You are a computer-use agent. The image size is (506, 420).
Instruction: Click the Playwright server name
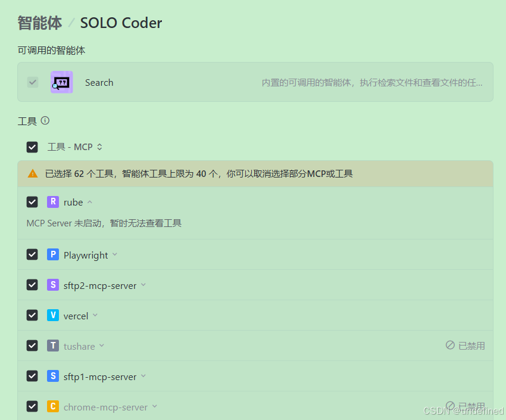(86, 256)
